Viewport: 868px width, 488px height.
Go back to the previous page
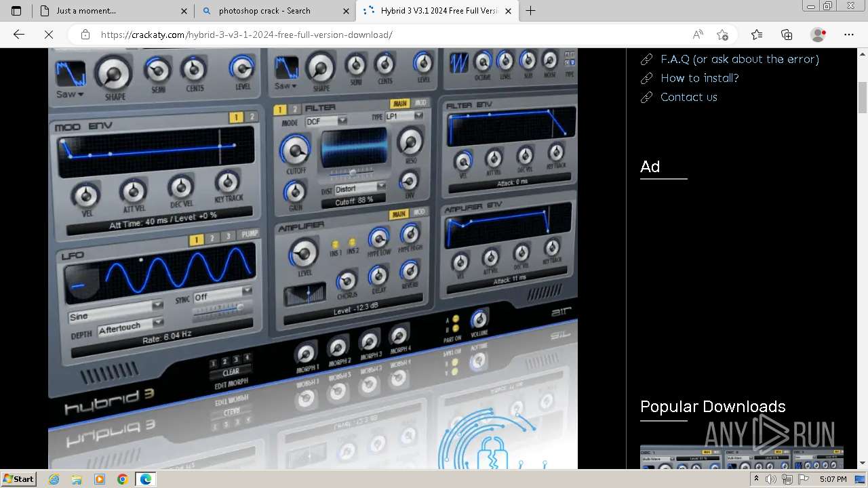19,35
